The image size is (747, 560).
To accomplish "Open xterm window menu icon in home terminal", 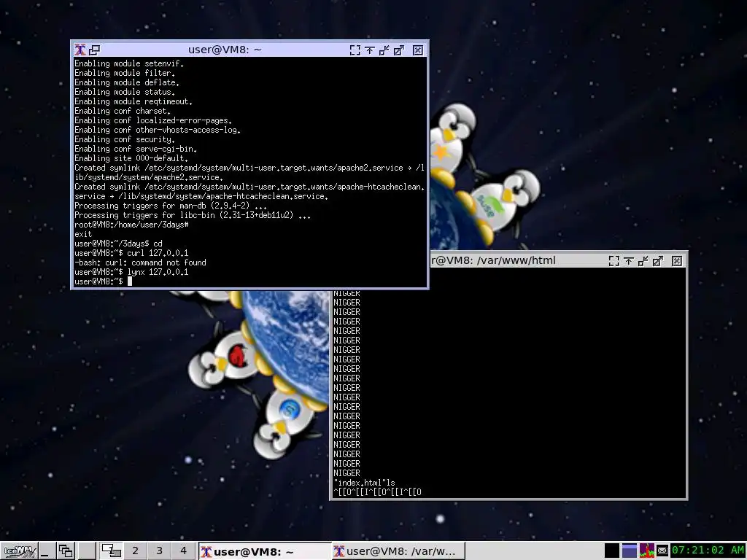I will point(80,50).
